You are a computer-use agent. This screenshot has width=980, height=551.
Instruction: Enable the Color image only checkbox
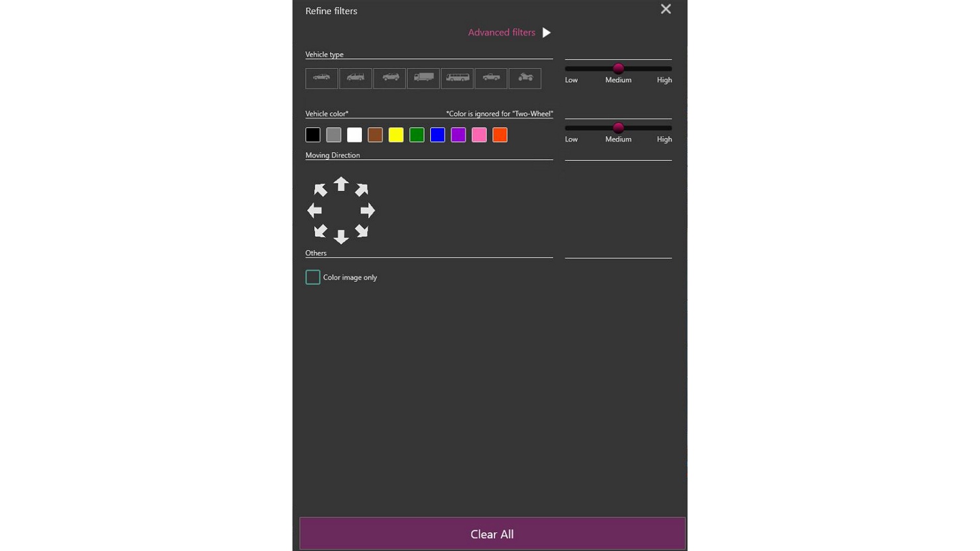pos(312,277)
